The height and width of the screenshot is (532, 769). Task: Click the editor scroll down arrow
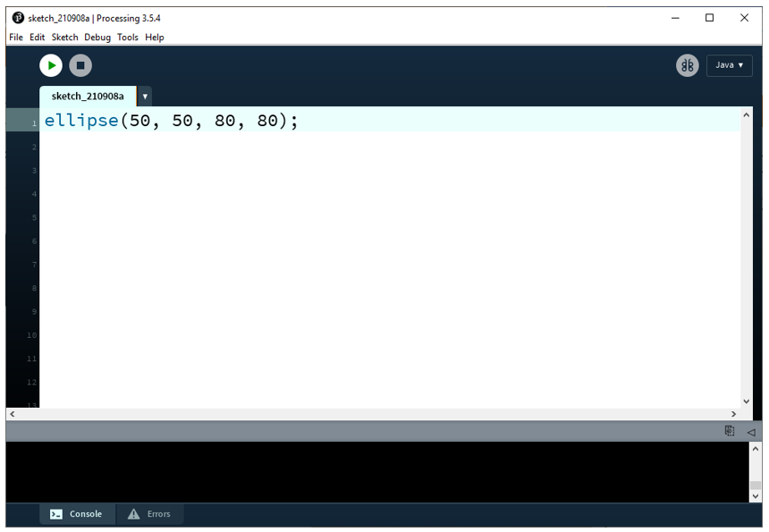tap(747, 401)
